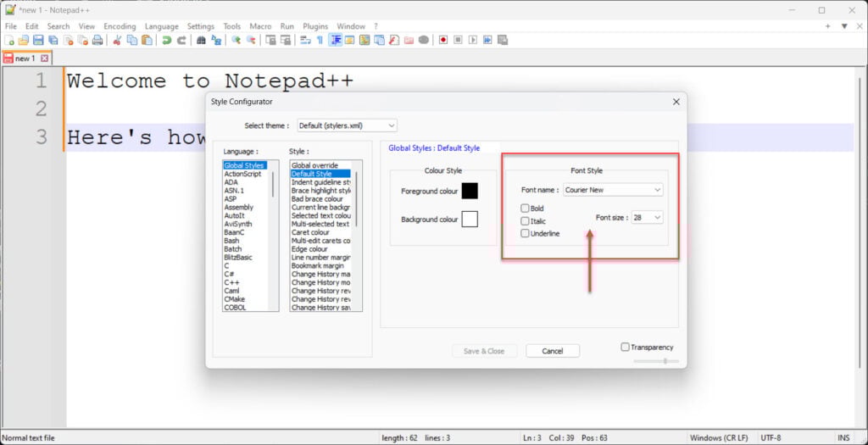Click the Save & Close button

[x=484, y=351]
